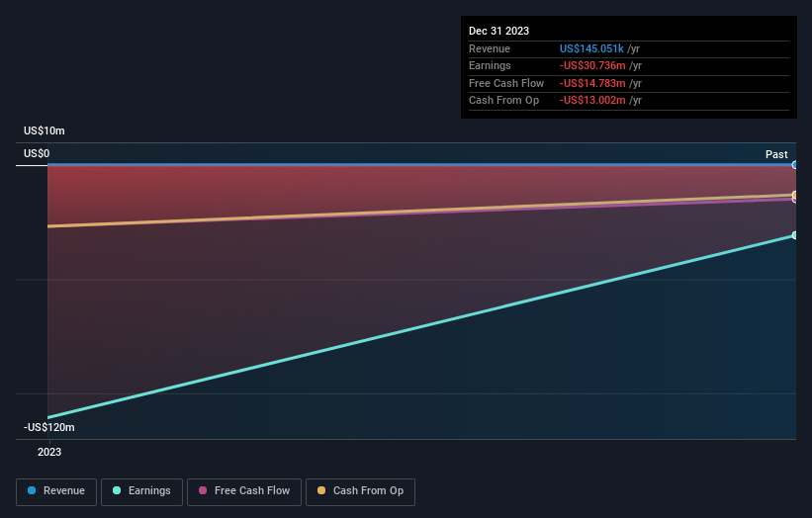The width and height of the screenshot is (812, 518).
Task: Click the US$10m y-axis label
Action: click(x=45, y=130)
